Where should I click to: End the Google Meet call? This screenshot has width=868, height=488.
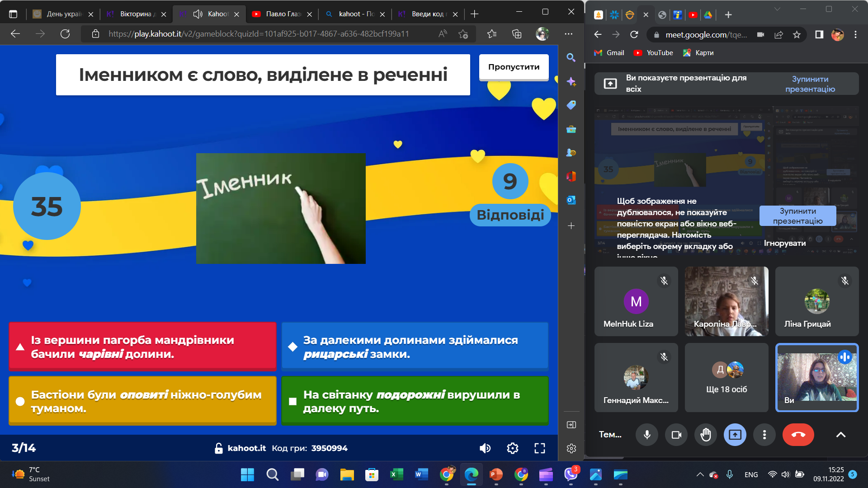click(798, 435)
